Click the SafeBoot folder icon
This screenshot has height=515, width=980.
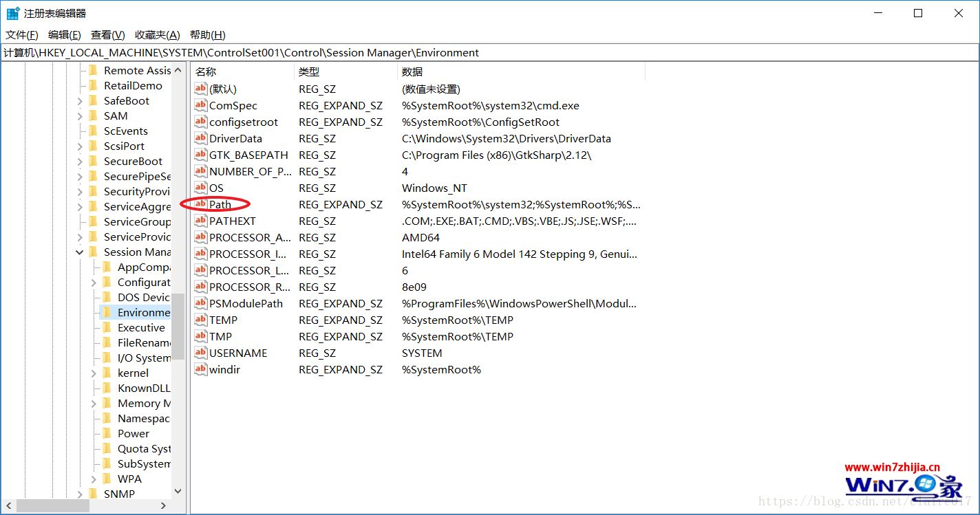click(x=93, y=100)
